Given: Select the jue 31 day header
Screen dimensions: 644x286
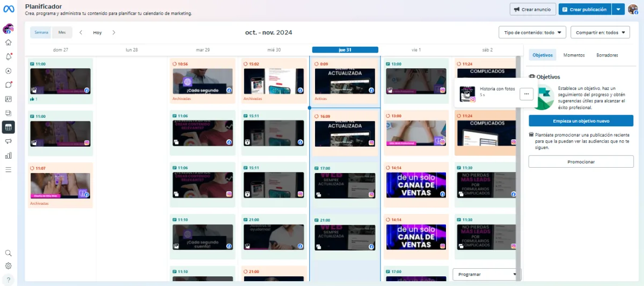Looking at the screenshot, I should pos(345,49).
